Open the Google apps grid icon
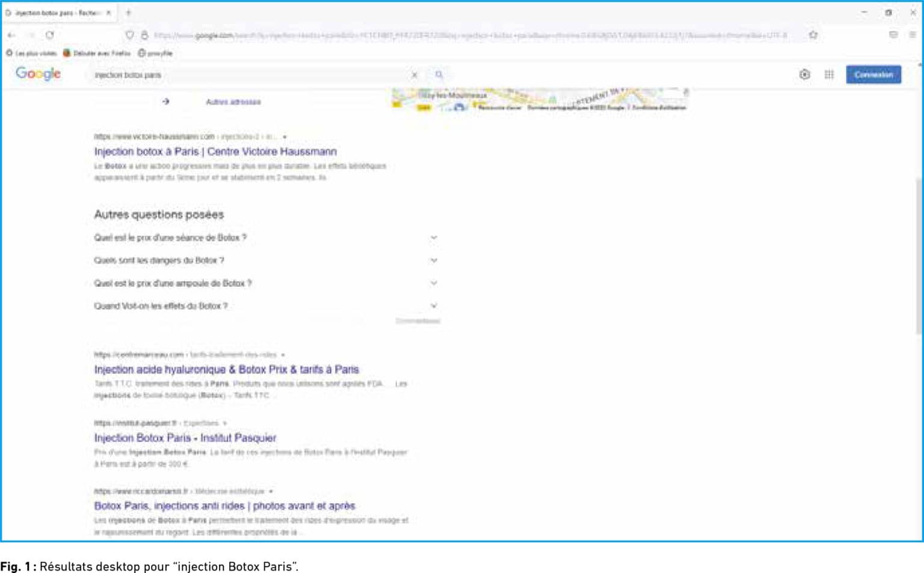 click(829, 75)
